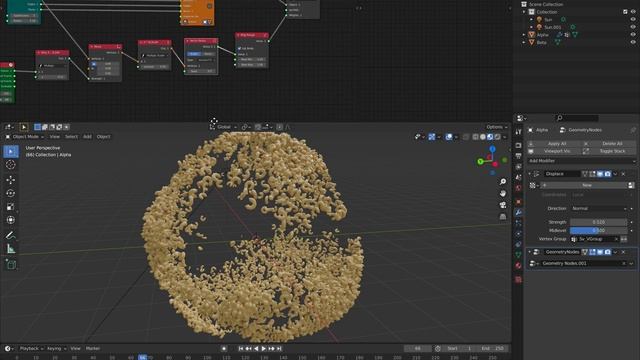Switch perspective/orthographic grid icon

[x=503, y=217]
